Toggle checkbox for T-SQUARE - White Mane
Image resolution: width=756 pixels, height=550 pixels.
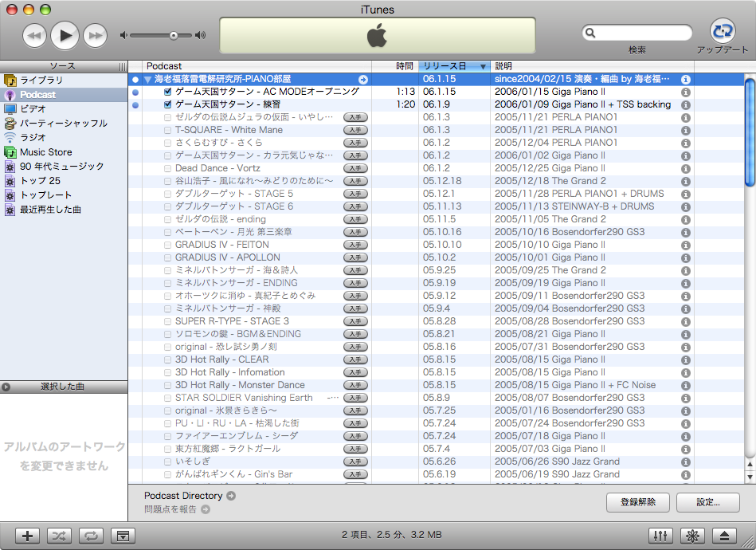167,130
